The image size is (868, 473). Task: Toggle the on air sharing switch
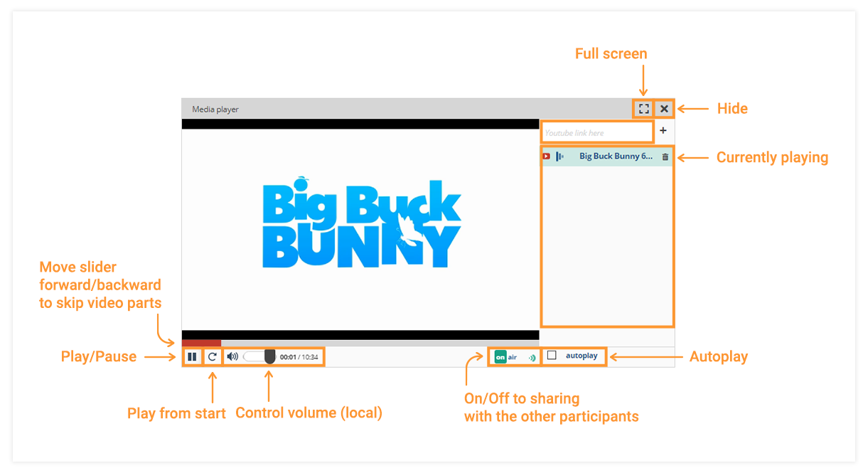point(515,356)
